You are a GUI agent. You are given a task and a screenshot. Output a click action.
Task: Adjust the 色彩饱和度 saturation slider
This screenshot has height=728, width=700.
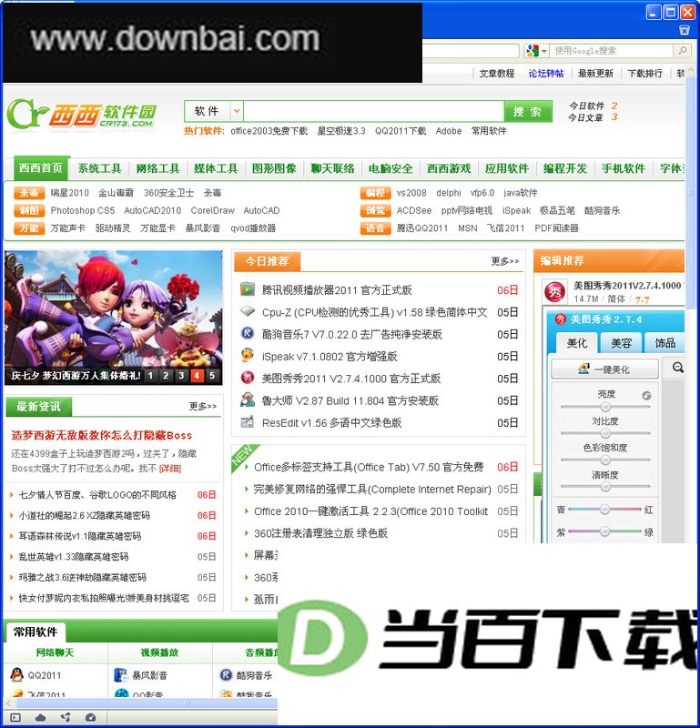click(x=605, y=460)
